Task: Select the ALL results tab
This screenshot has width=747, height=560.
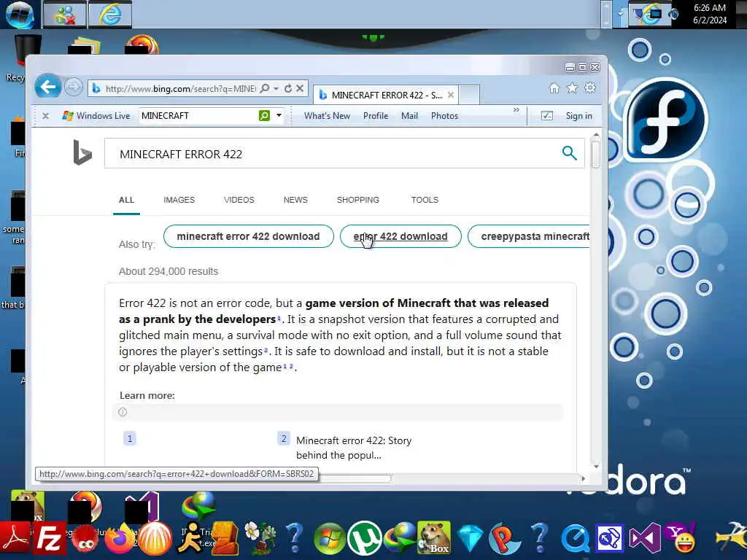Action: tap(126, 200)
